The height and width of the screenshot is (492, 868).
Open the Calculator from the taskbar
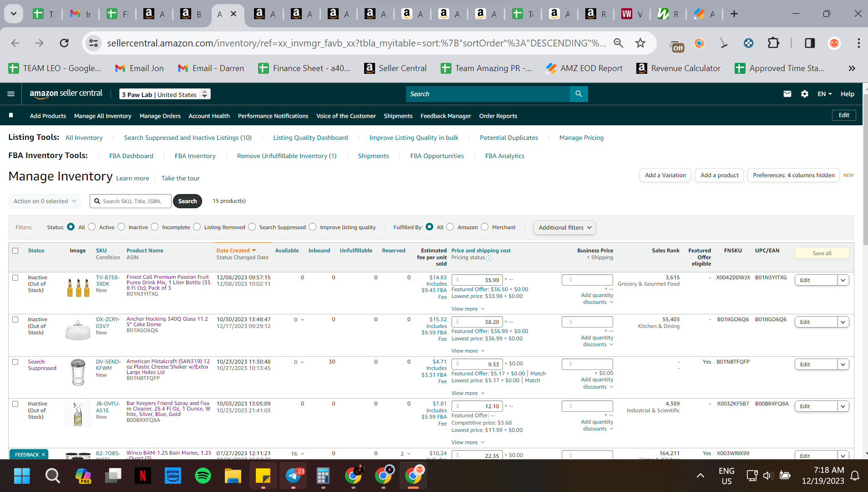(323, 476)
